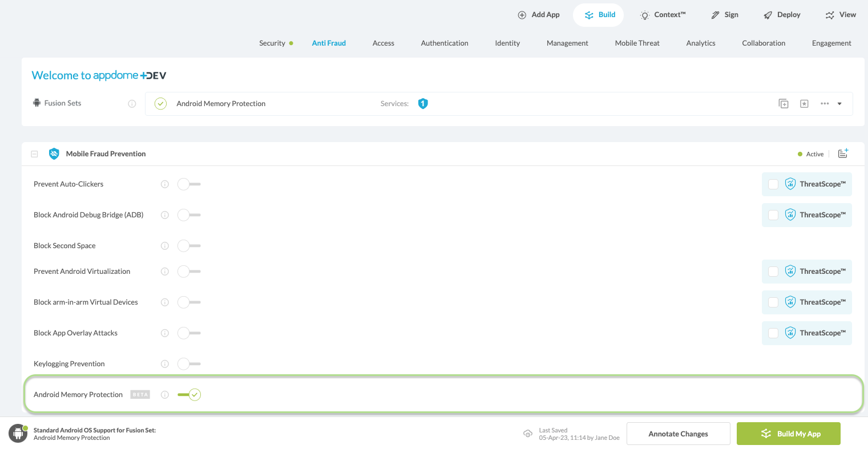Click the Android Memory Protection name field

tap(221, 104)
